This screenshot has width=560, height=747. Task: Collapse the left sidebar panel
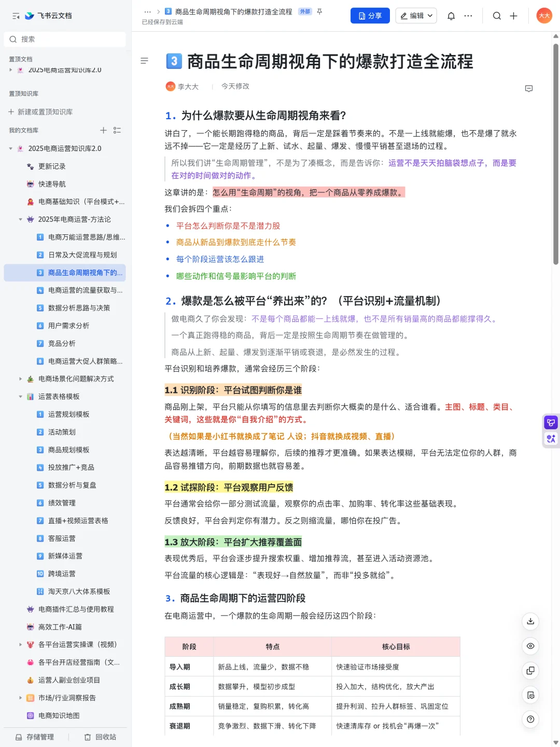pos(16,16)
